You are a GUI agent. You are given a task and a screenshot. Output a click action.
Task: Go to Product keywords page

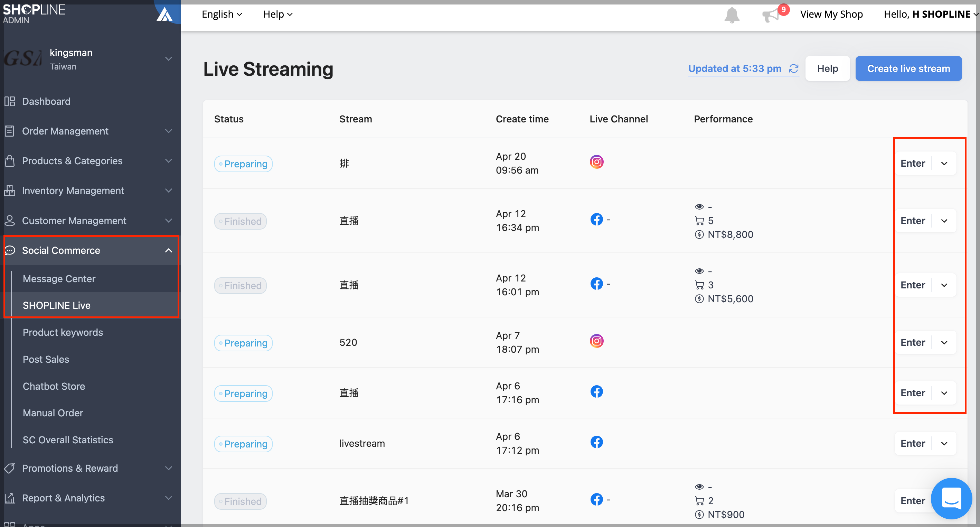click(x=63, y=332)
